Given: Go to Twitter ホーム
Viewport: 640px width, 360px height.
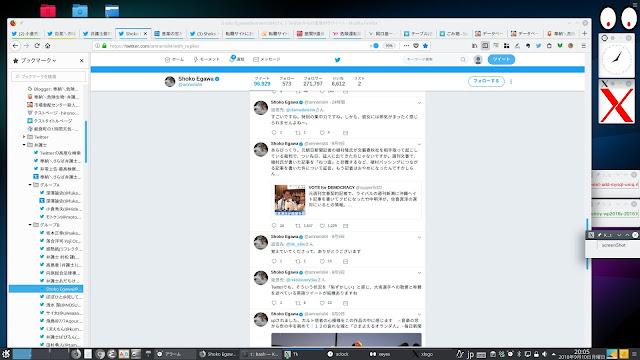Looking at the screenshot, I should 174,60.
